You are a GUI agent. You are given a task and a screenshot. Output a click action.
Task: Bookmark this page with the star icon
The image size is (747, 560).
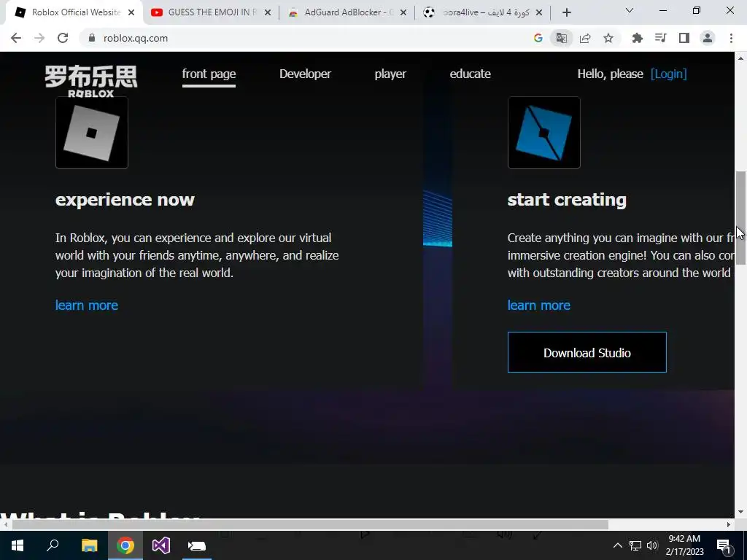click(x=608, y=38)
